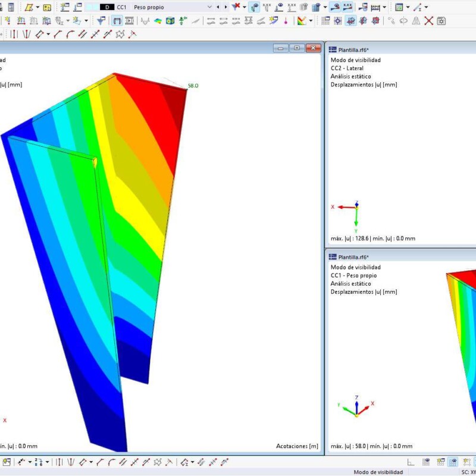The image size is (476, 476).
Task: Click the angle snap icon in status bar
Action: click(411, 462)
